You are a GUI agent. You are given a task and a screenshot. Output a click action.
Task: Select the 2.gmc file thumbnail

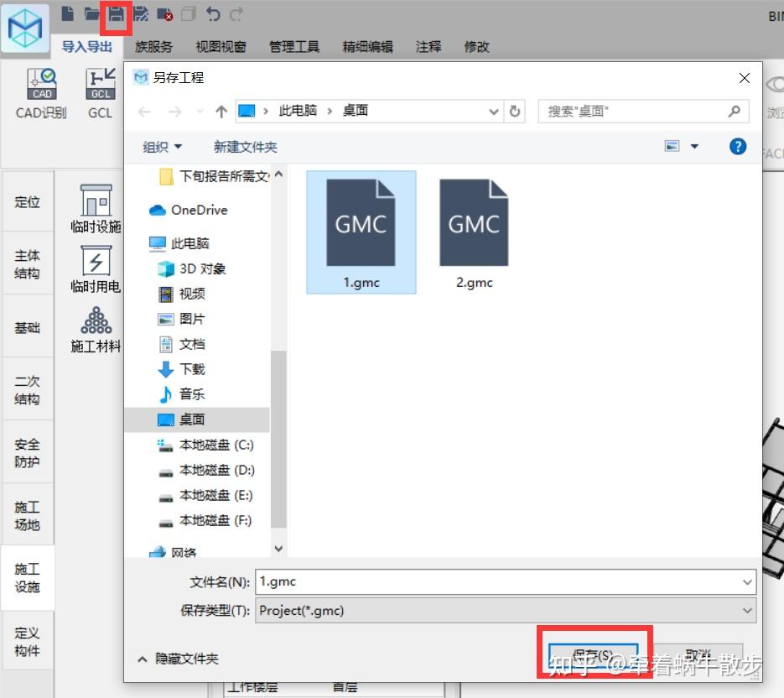click(474, 224)
